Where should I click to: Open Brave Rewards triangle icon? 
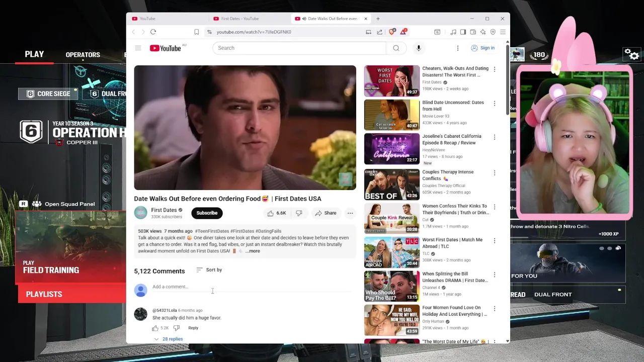403,32
